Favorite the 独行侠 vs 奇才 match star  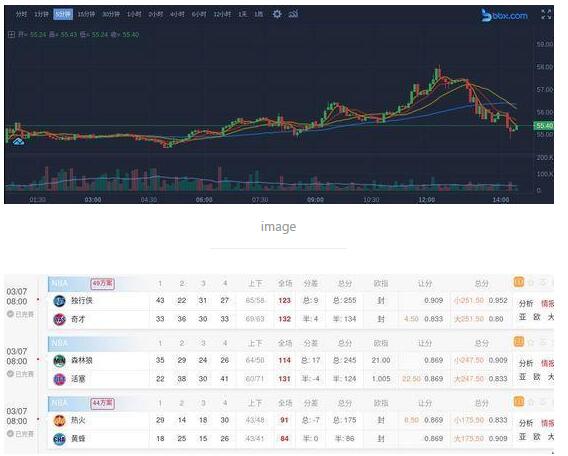[x=531, y=282]
